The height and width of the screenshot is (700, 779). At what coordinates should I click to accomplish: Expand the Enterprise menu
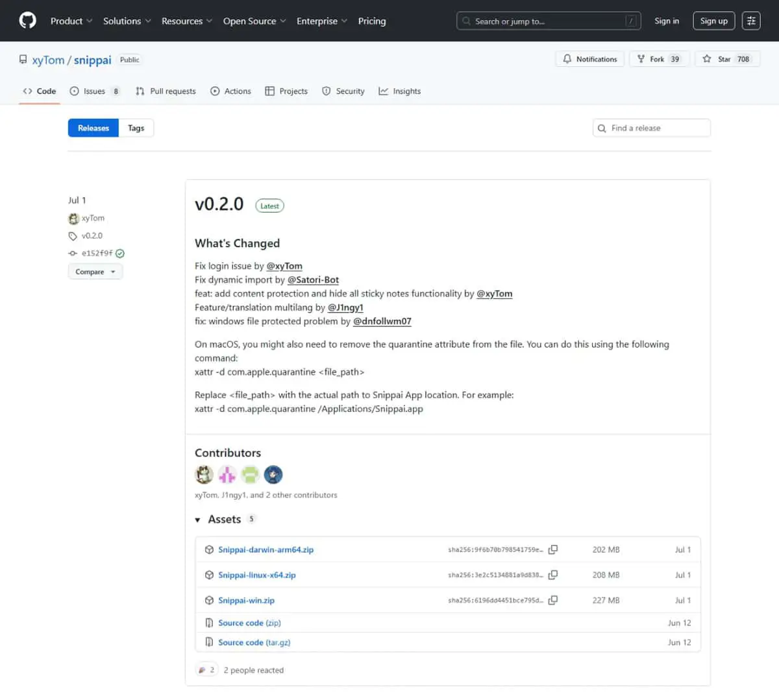322,21
